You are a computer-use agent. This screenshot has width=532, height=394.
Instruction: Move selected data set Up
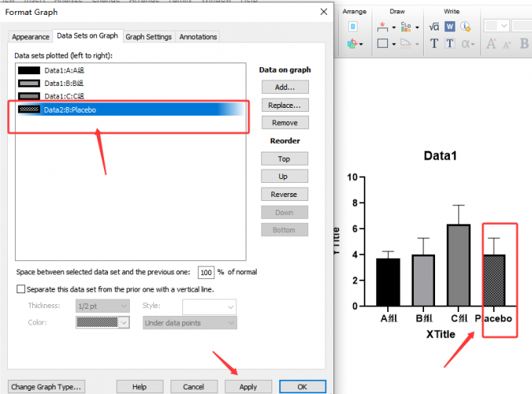click(x=284, y=177)
